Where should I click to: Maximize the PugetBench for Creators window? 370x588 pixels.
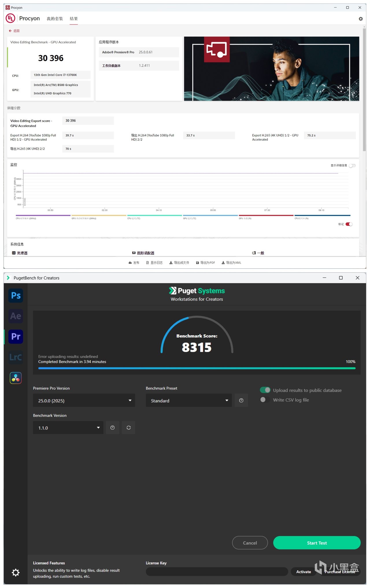pyautogui.click(x=341, y=278)
